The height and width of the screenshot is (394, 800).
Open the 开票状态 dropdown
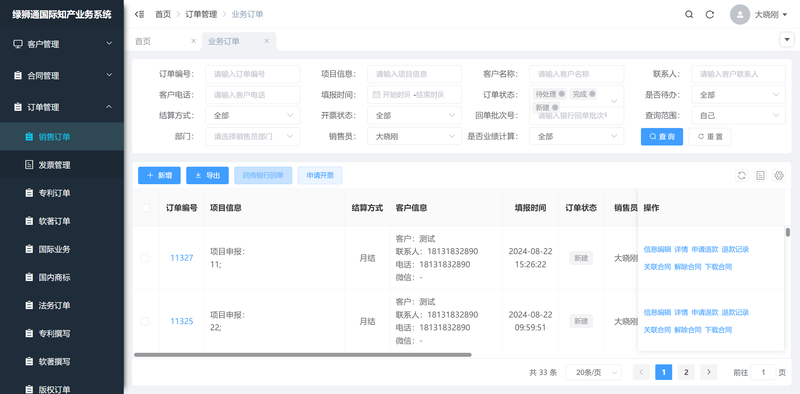click(414, 115)
